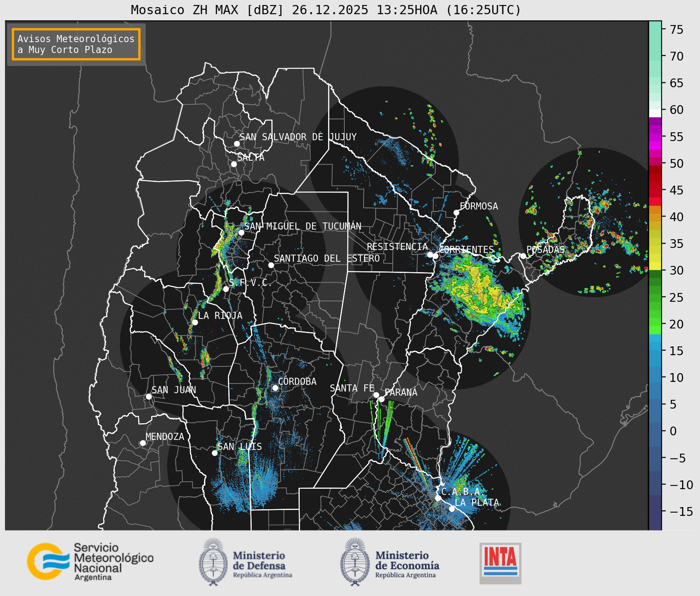Select the San Luis city marker
Screen dimensions: 700x596
coord(215,453)
